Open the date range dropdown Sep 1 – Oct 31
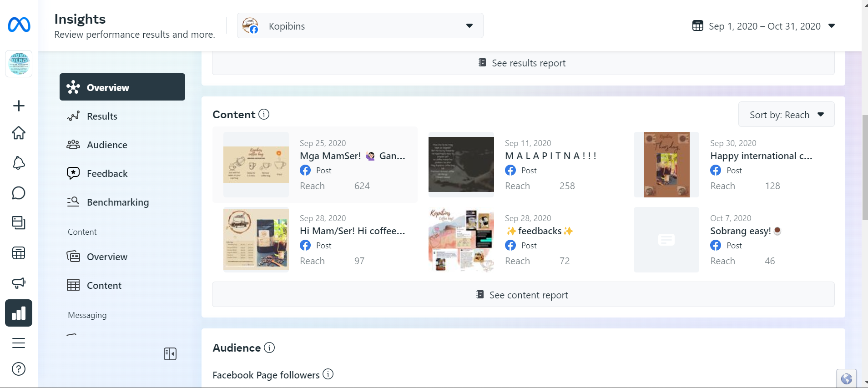Viewport: 868px width, 388px height. 764,26
